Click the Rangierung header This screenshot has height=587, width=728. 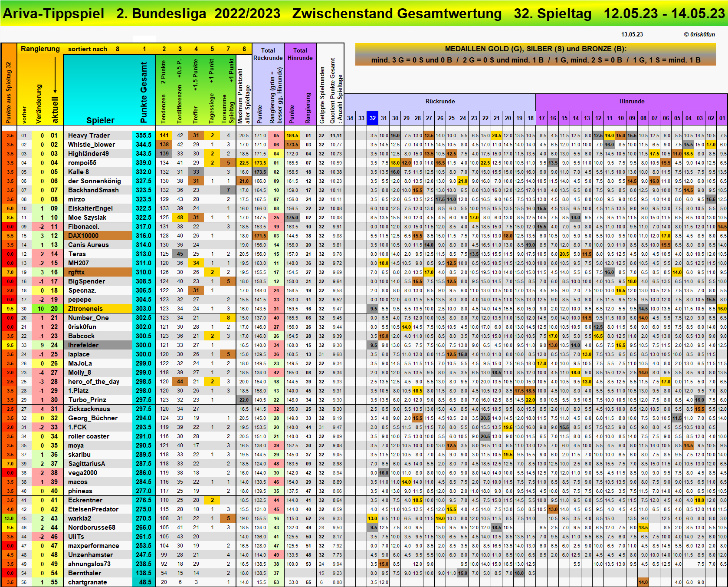[x=40, y=49]
